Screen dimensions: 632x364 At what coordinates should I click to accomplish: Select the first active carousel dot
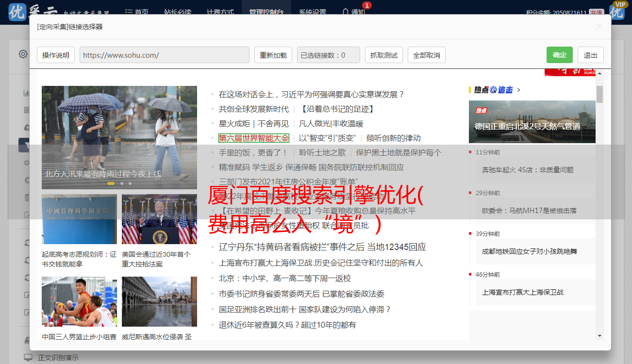111,183
